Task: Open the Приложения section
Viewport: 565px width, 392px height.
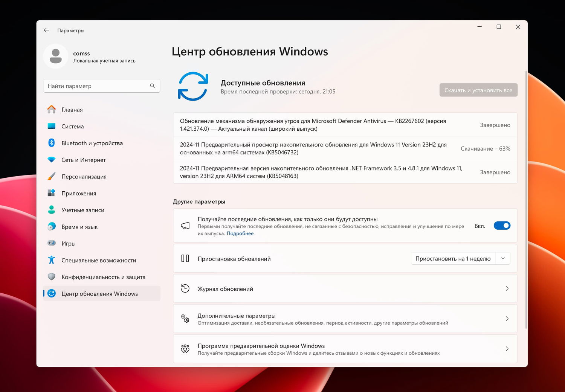Action: click(x=102, y=193)
